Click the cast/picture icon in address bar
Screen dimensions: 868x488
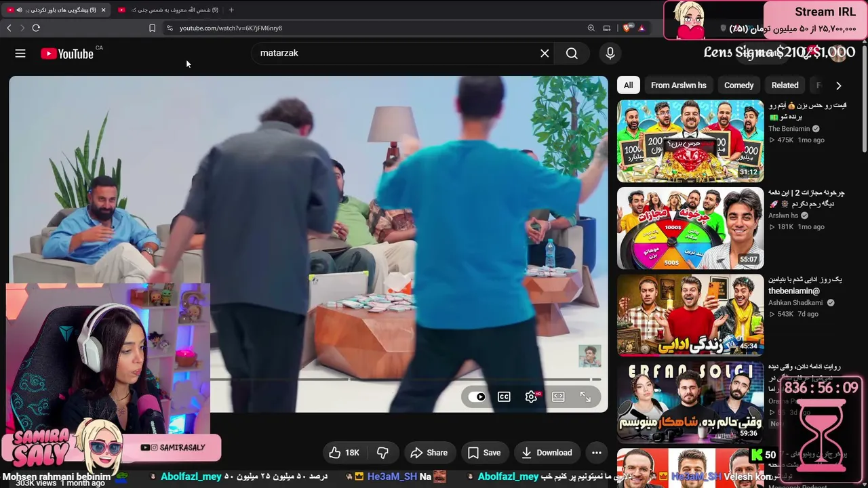click(x=607, y=28)
